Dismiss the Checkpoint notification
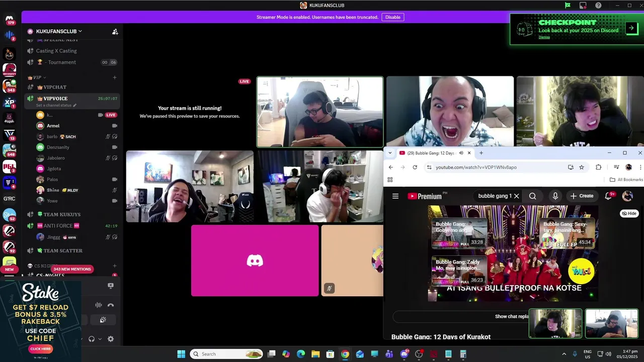The height and width of the screenshot is (362, 644). 544,37
